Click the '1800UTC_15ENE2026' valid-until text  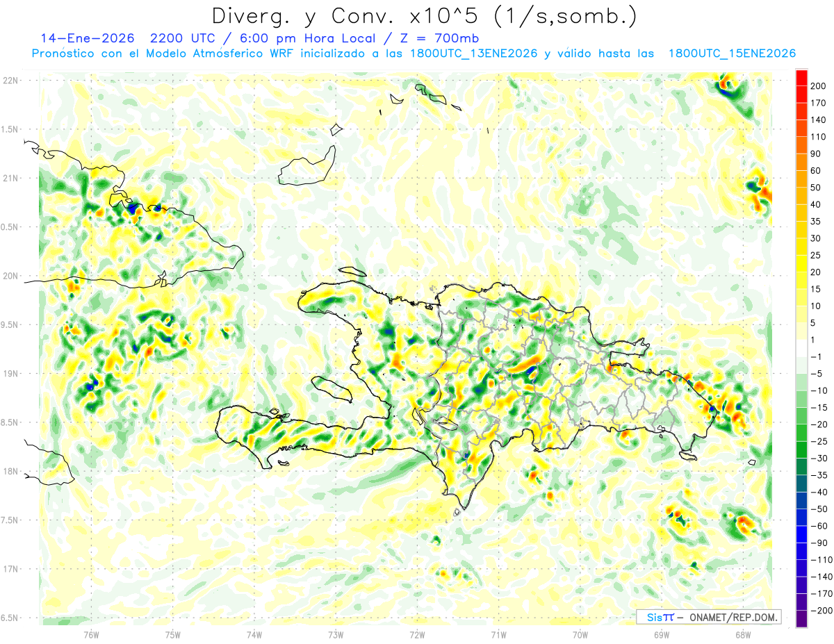pos(732,53)
